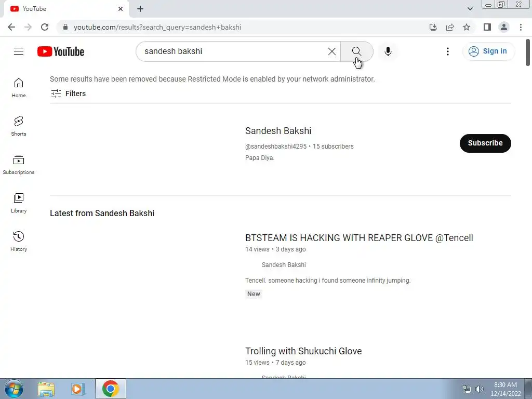Screen dimensions: 532x399
Task: Open the YouTube hamburger guide menu
Action: [x=19, y=51]
